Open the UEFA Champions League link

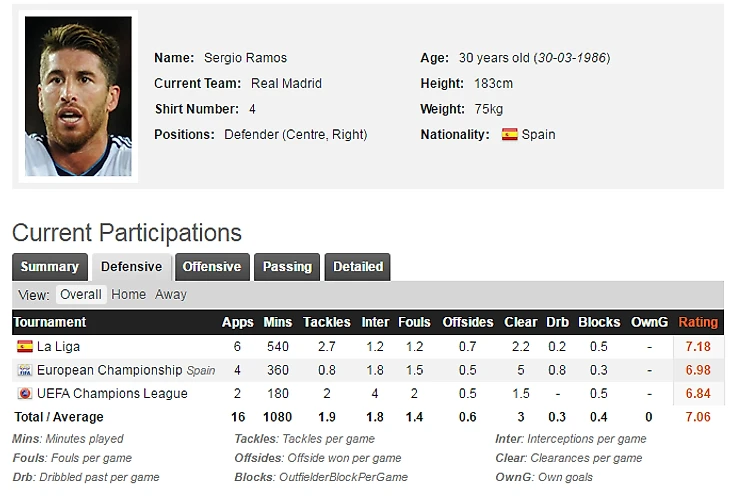coord(112,394)
